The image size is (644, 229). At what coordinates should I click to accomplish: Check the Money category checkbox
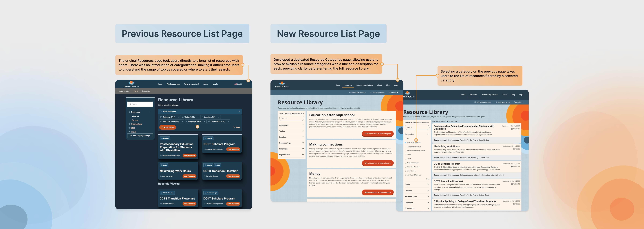point(405,155)
